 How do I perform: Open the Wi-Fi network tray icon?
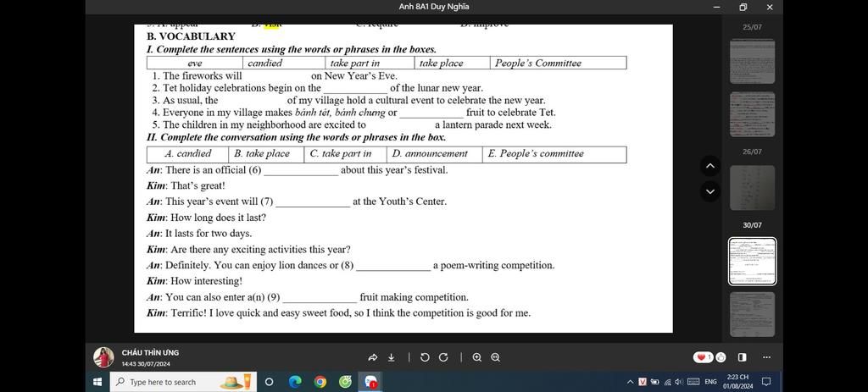pos(668,382)
